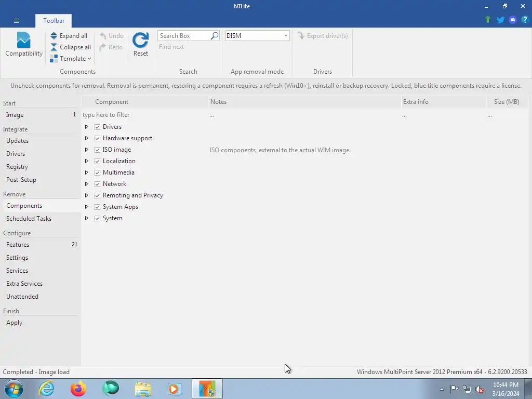
Task: Open the hamburger menu
Action: point(16,21)
